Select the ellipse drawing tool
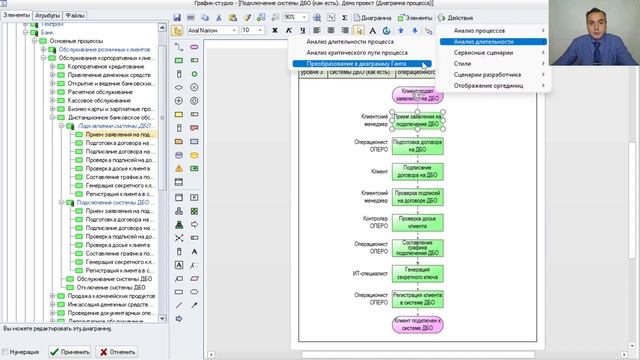 [x=194, y=292]
